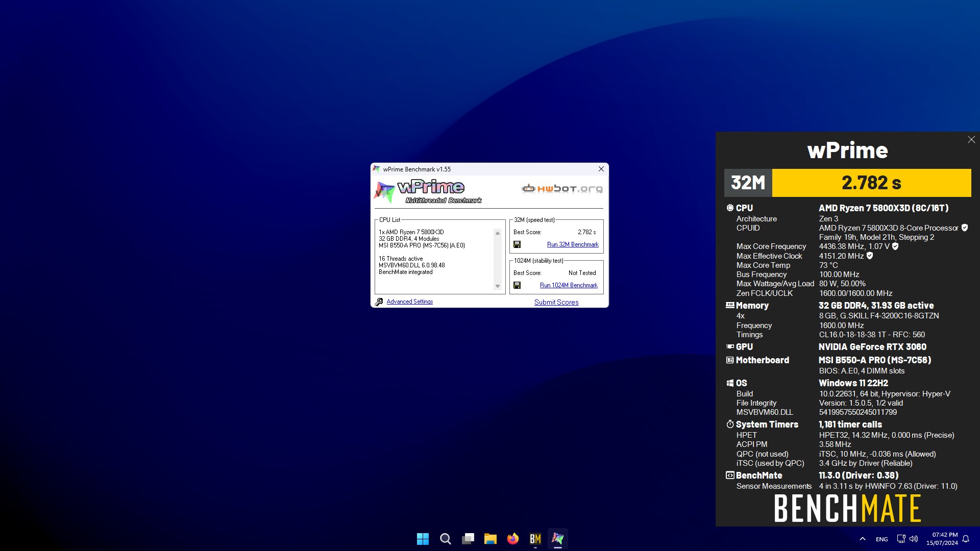The image size is (980, 551).
Task: Click the CPU chip icon in BenchMate panel
Action: (x=730, y=208)
